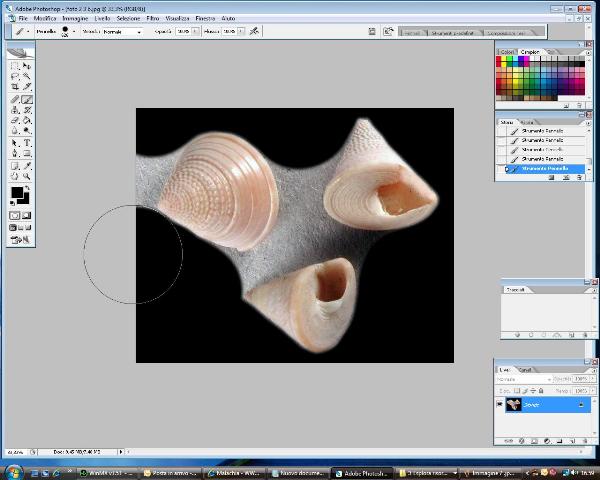This screenshot has width=600, height=480.
Task: Select the Brush tool in the toolbox
Action: click(27, 99)
